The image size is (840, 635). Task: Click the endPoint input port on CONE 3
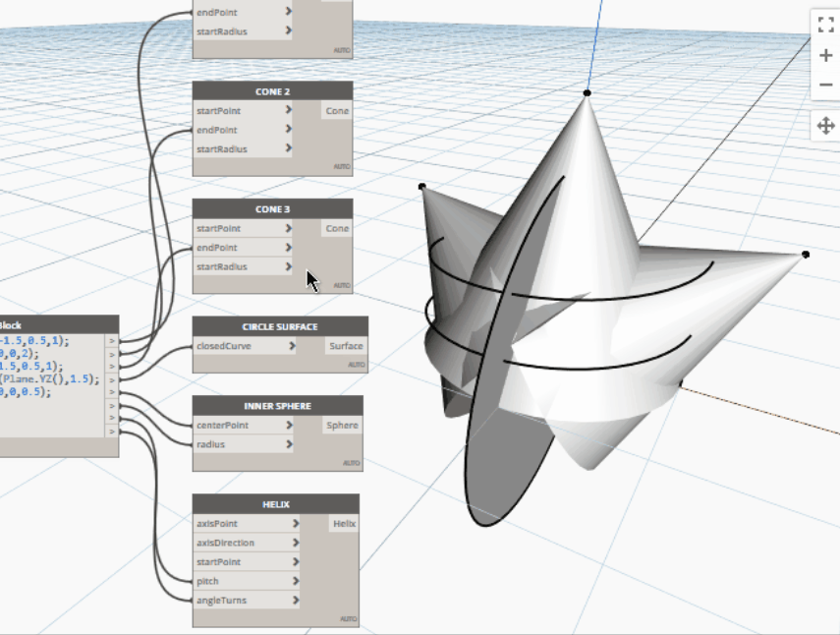click(x=243, y=248)
